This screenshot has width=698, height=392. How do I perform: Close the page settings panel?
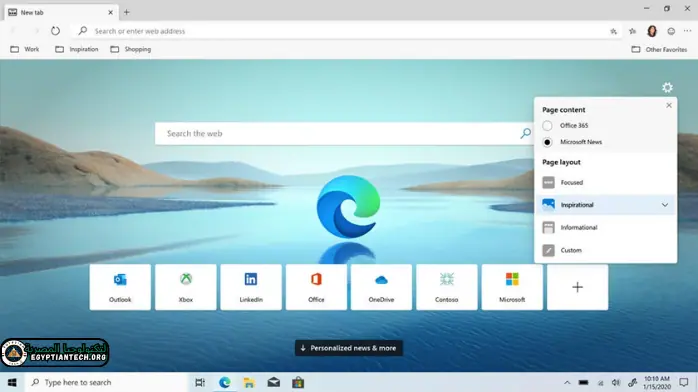(669, 105)
